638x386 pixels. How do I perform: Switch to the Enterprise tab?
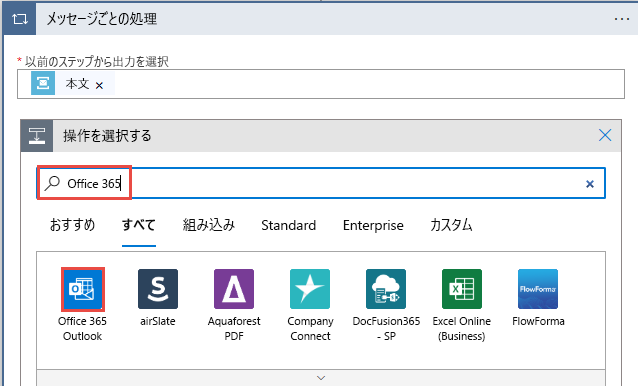tap(373, 225)
